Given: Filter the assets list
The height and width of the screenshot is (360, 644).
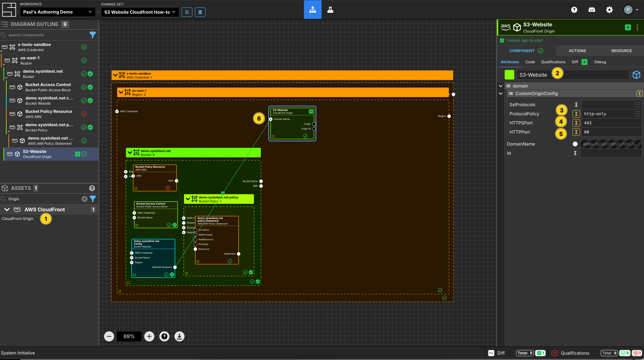Looking at the screenshot, I should [93, 199].
